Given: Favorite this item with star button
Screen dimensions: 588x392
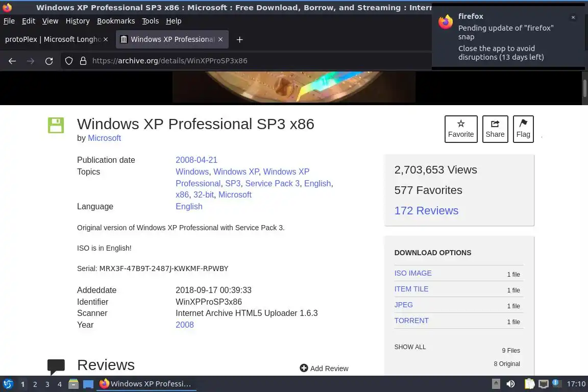Looking at the screenshot, I should [x=461, y=129].
